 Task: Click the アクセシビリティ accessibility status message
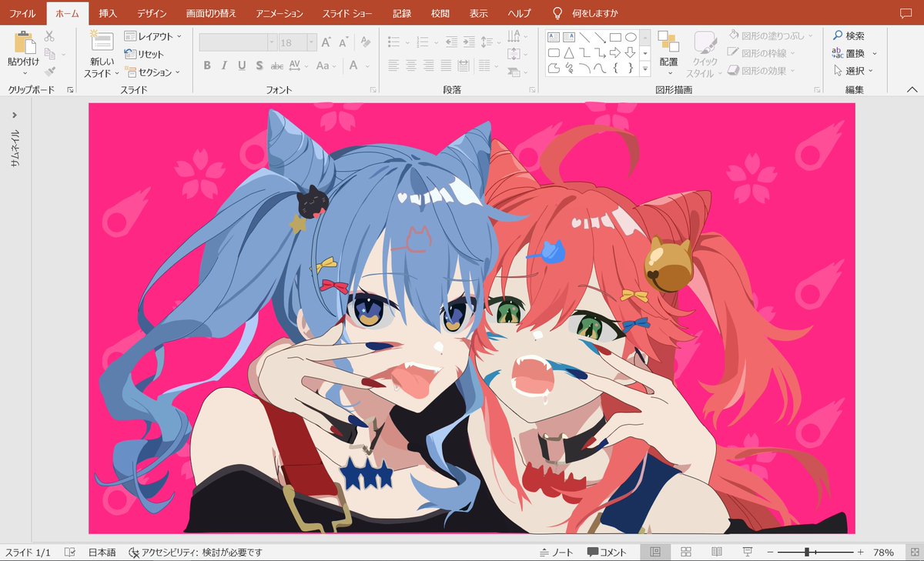tap(196, 553)
